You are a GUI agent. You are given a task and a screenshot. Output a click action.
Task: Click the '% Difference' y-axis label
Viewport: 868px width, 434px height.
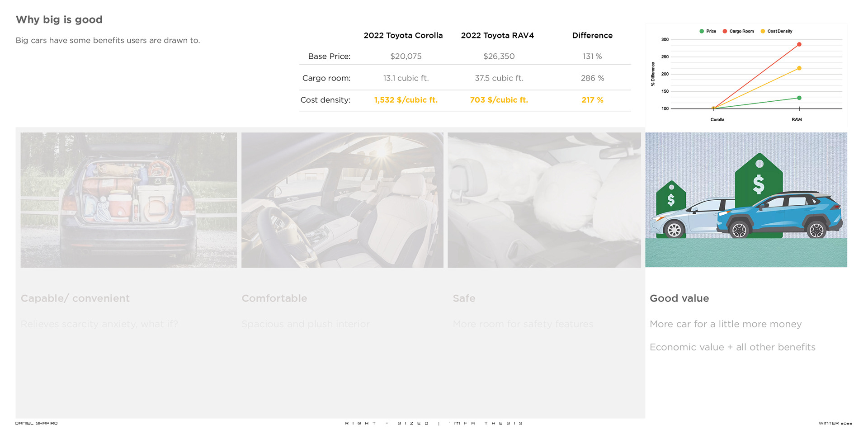(x=653, y=74)
